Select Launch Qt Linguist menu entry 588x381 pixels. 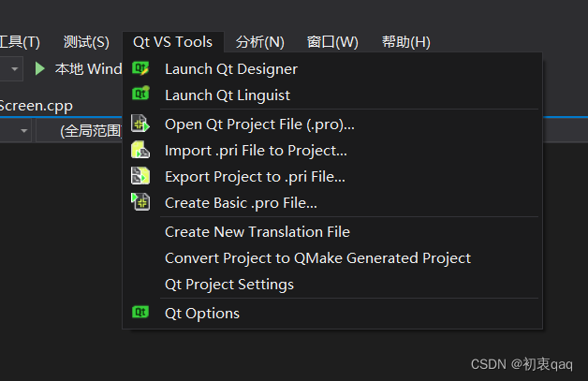coord(332,95)
